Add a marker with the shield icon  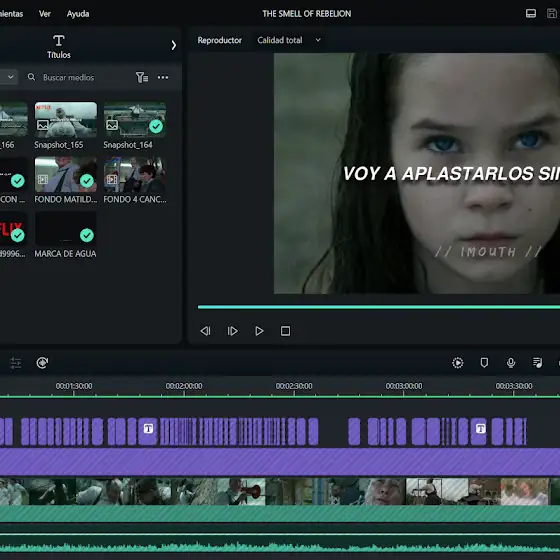point(484,363)
